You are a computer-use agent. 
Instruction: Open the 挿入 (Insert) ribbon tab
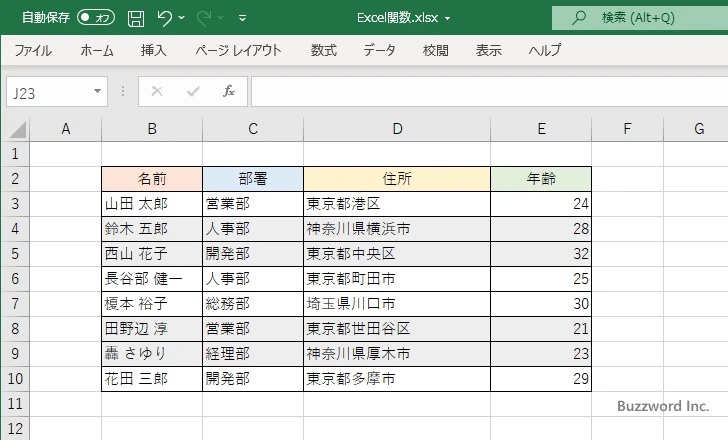click(x=153, y=50)
